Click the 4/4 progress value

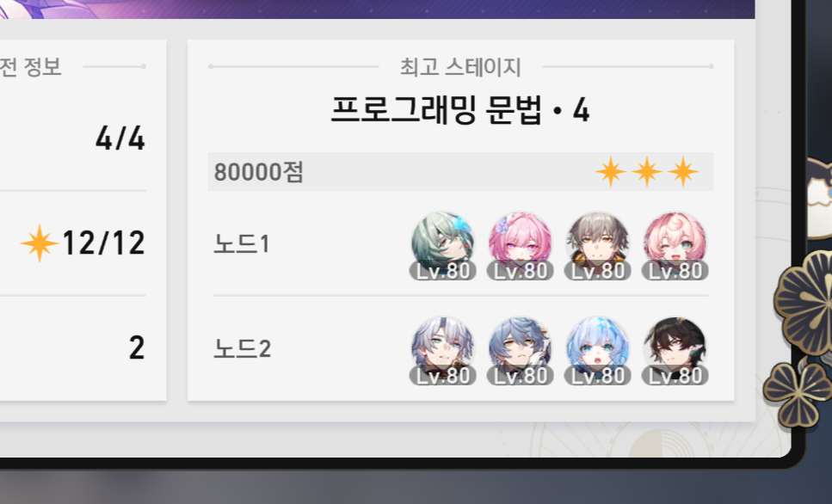point(120,138)
